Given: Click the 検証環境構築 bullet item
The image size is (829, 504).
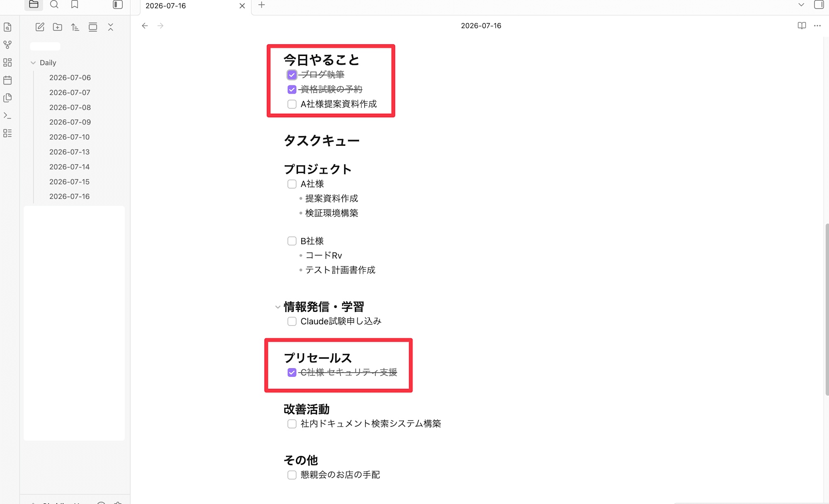Looking at the screenshot, I should 332,213.
